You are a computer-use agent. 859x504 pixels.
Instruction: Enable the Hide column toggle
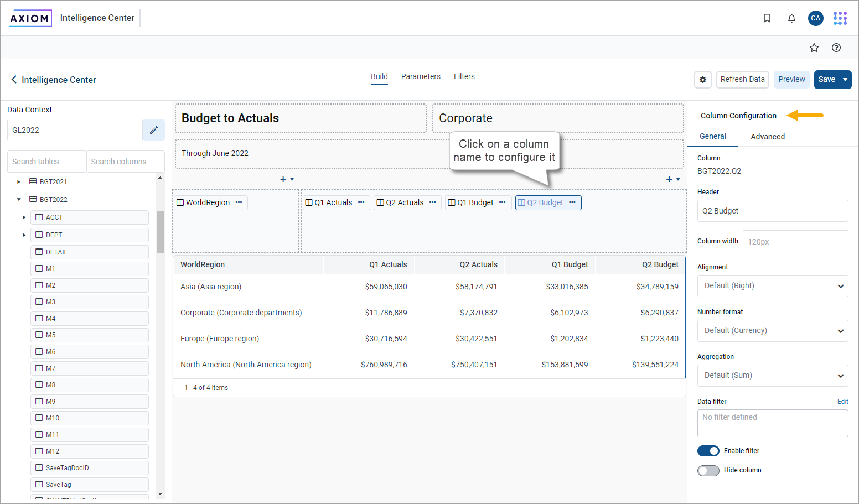pos(708,470)
